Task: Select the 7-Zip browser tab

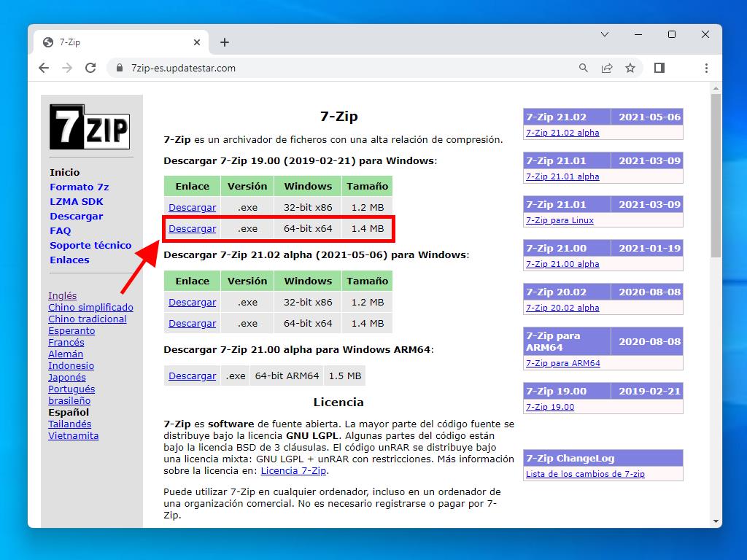Action: pyautogui.click(x=121, y=42)
